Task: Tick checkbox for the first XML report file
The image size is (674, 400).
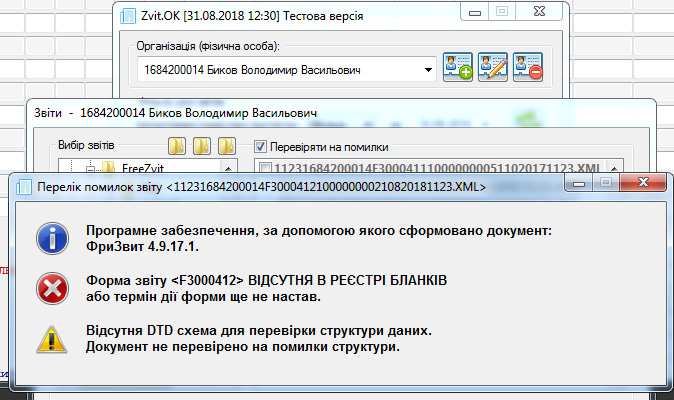Action: [x=263, y=168]
